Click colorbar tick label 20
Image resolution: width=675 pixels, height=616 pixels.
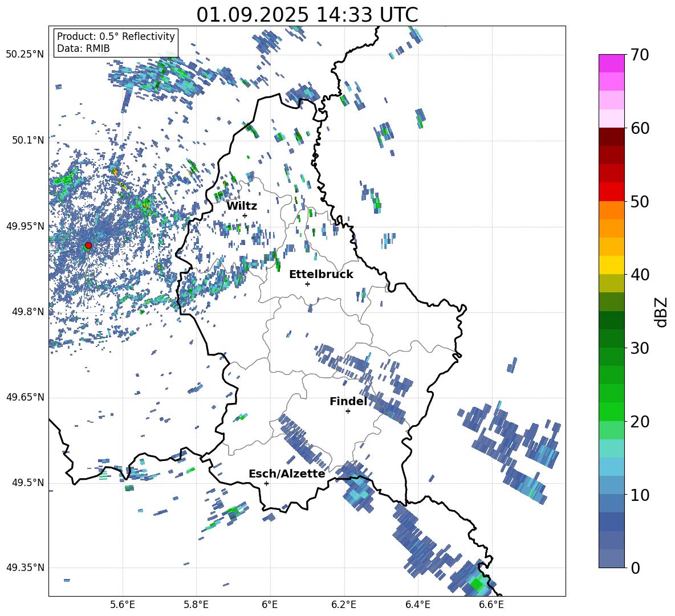click(639, 422)
